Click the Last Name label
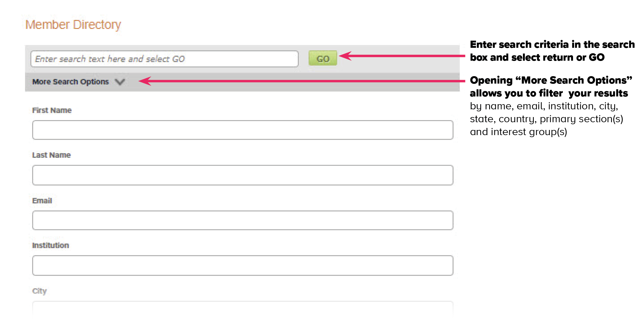 [52, 155]
